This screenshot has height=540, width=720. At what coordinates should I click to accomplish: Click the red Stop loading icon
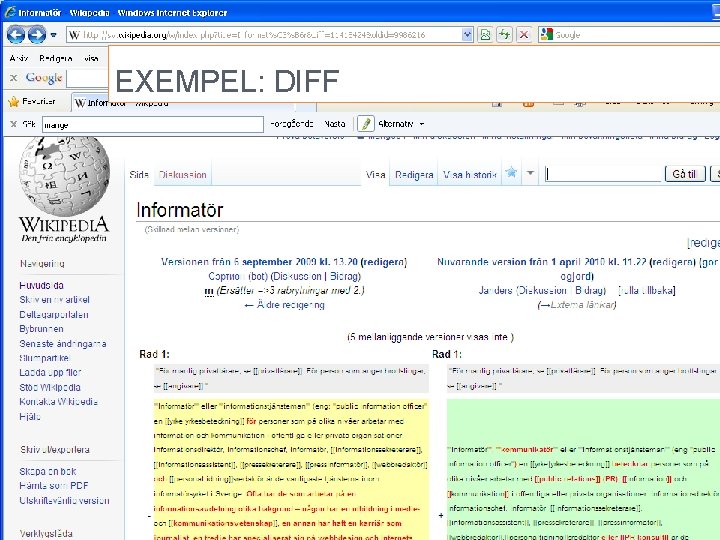coord(523,35)
